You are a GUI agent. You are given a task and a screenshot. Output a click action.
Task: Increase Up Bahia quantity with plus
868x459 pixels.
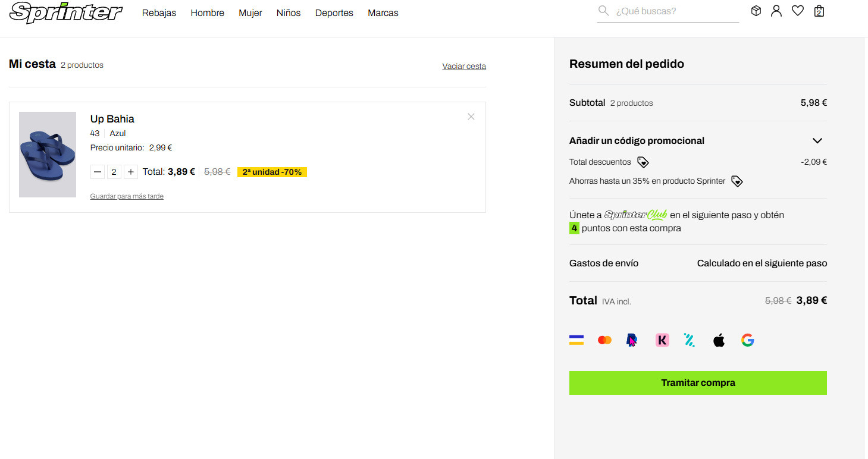[x=131, y=172]
